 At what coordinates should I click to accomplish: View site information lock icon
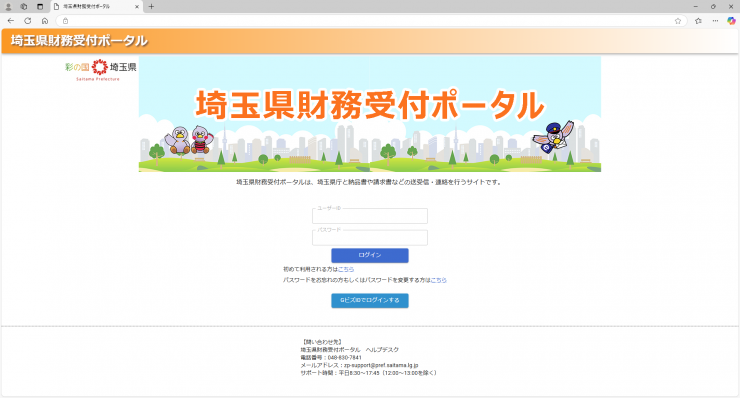point(66,21)
